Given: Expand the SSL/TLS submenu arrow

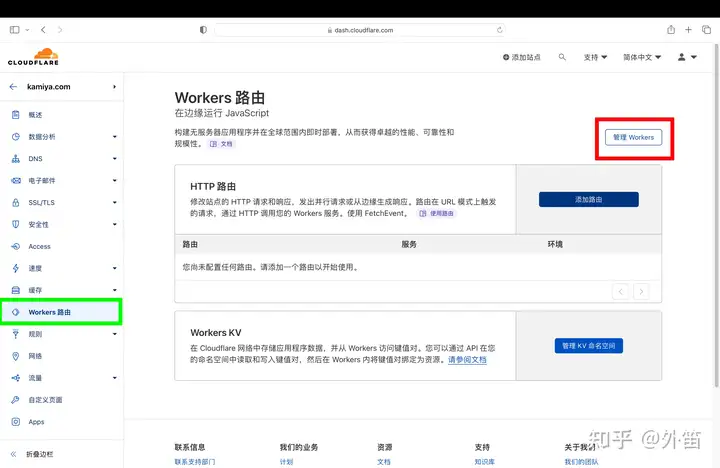Looking at the screenshot, I should pyautogui.click(x=114, y=203).
